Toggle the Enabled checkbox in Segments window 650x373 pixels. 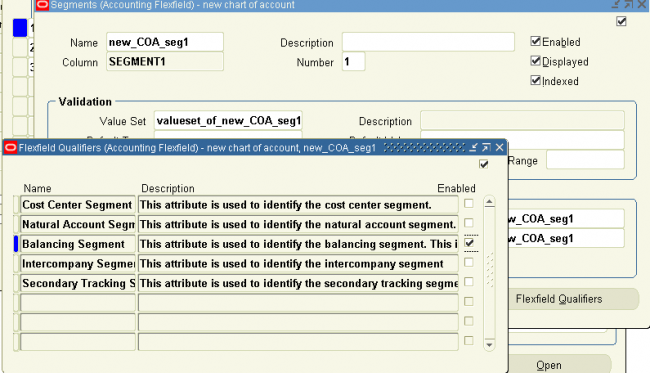[x=536, y=41]
